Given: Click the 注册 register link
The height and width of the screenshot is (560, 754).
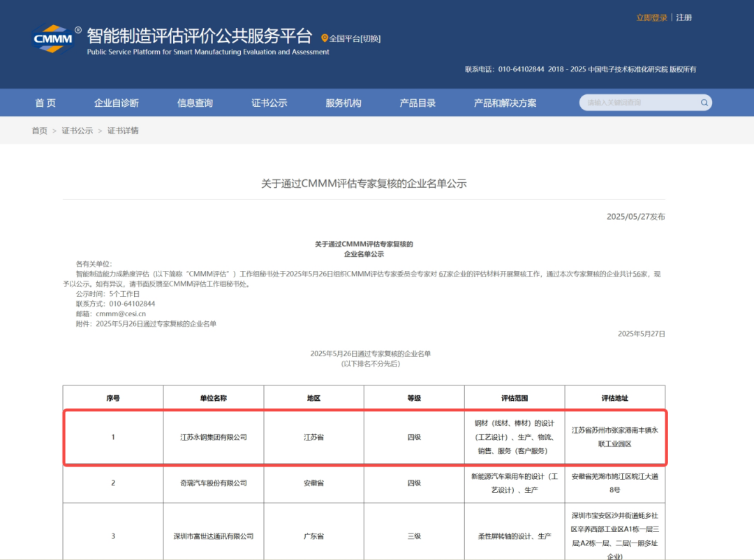Looking at the screenshot, I should 683,17.
